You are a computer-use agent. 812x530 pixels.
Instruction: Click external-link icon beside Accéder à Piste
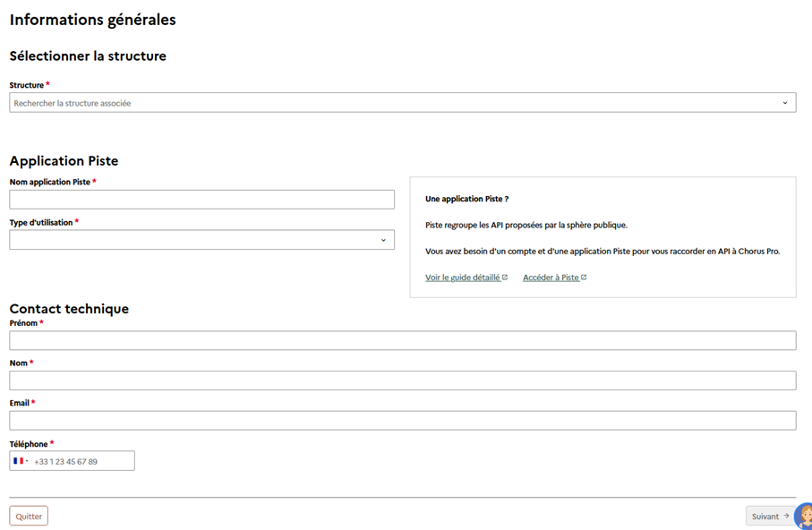coord(584,278)
